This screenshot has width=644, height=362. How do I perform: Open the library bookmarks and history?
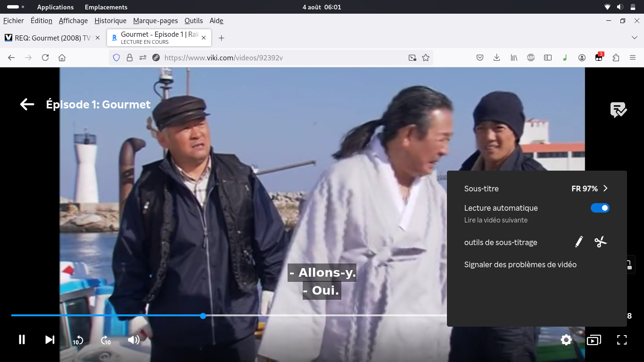[x=514, y=58]
